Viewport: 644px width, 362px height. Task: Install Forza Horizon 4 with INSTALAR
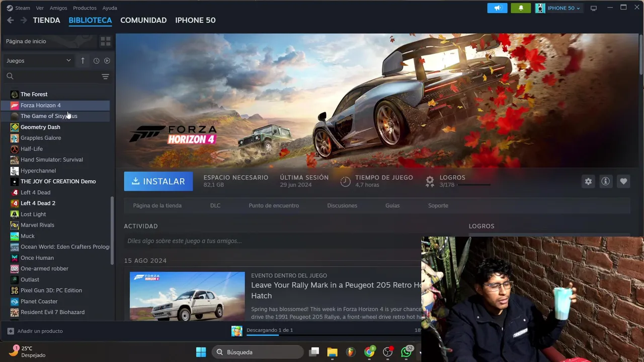158,182
